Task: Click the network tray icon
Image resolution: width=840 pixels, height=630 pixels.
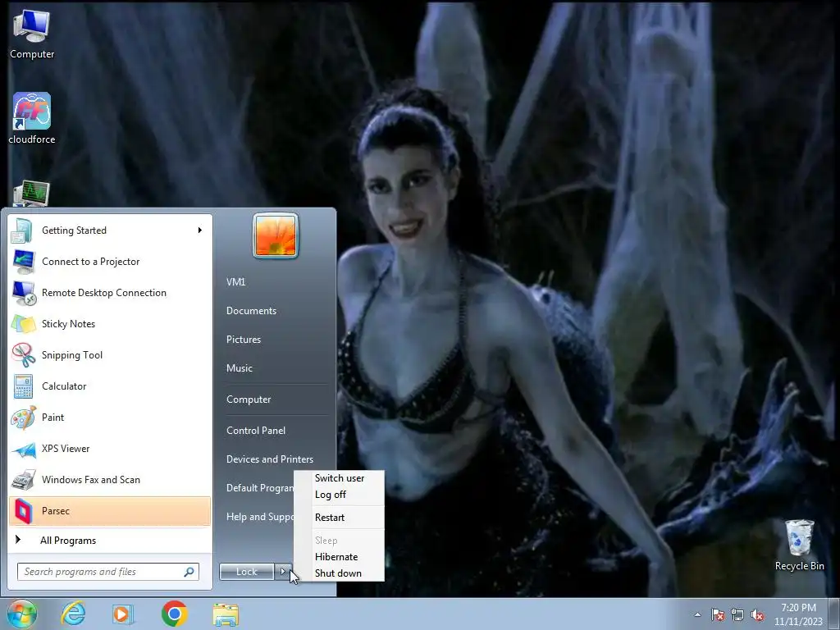Action: pyautogui.click(x=737, y=615)
